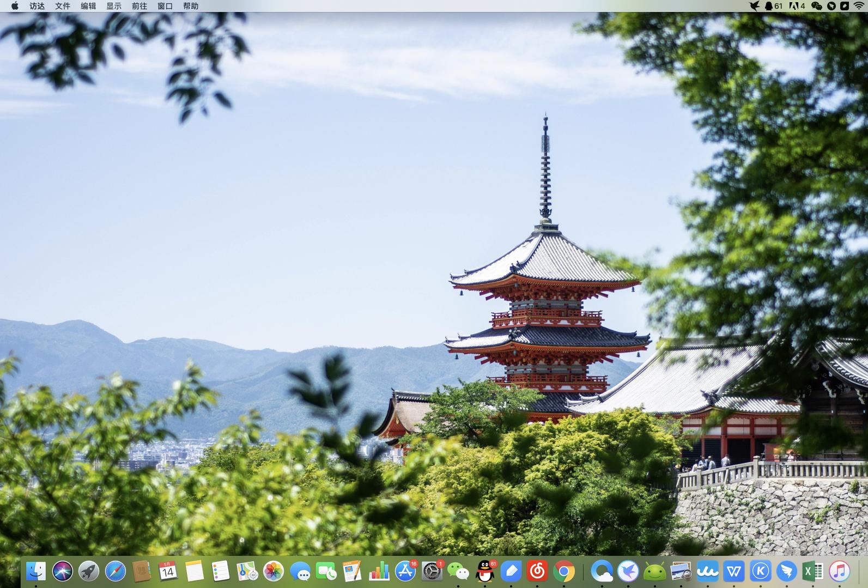Open blue wave app icon in Dock

click(708, 571)
